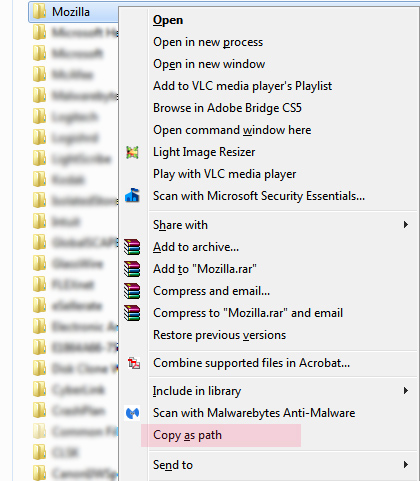Click the WinRAR icon beside Add to archive
The image size is (420, 481).
[x=132, y=247]
